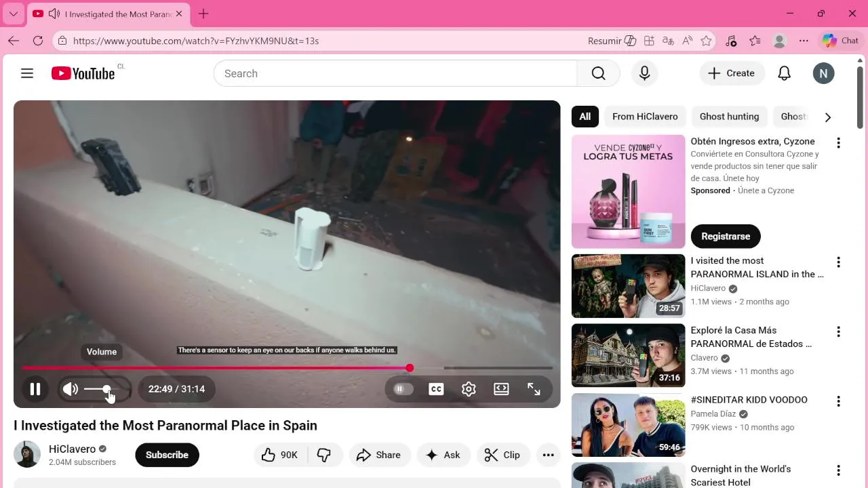Screen dimensions: 868x488
Task: Share the video
Action: (x=380, y=455)
